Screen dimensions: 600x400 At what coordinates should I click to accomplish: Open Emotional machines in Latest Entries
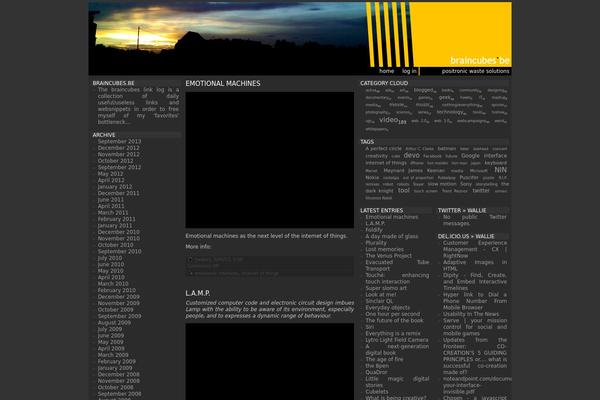[391, 217]
